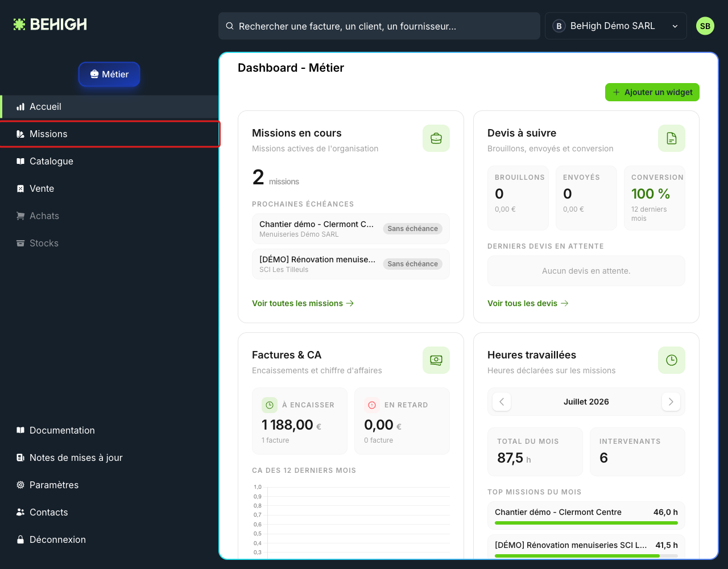Open [DÉMO] Rénovation menuise... SCI Les Tilleuls row

(351, 264)
